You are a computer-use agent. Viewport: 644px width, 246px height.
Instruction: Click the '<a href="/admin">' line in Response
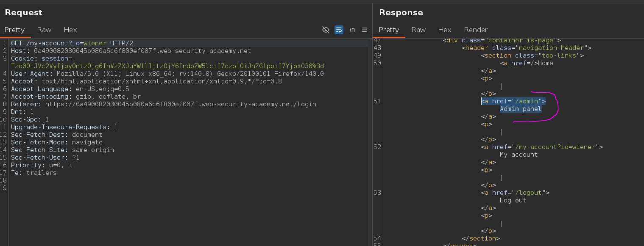513,101
